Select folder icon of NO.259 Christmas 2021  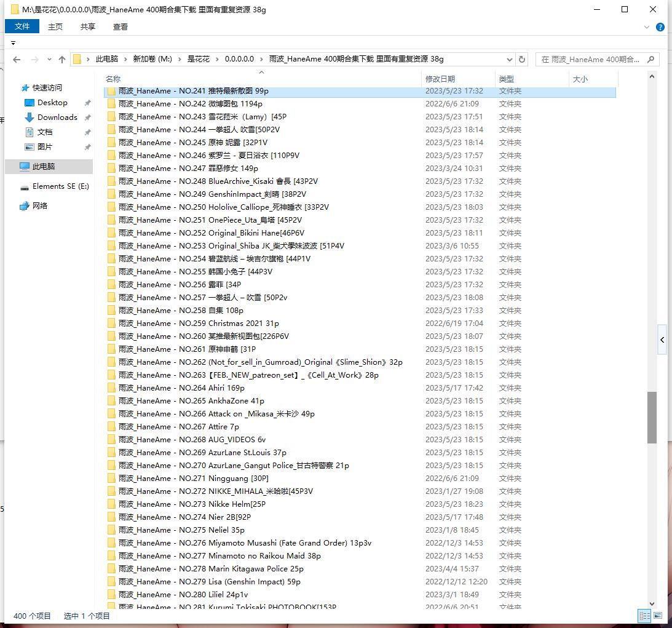pyautogui.click(x=111, y=323)
